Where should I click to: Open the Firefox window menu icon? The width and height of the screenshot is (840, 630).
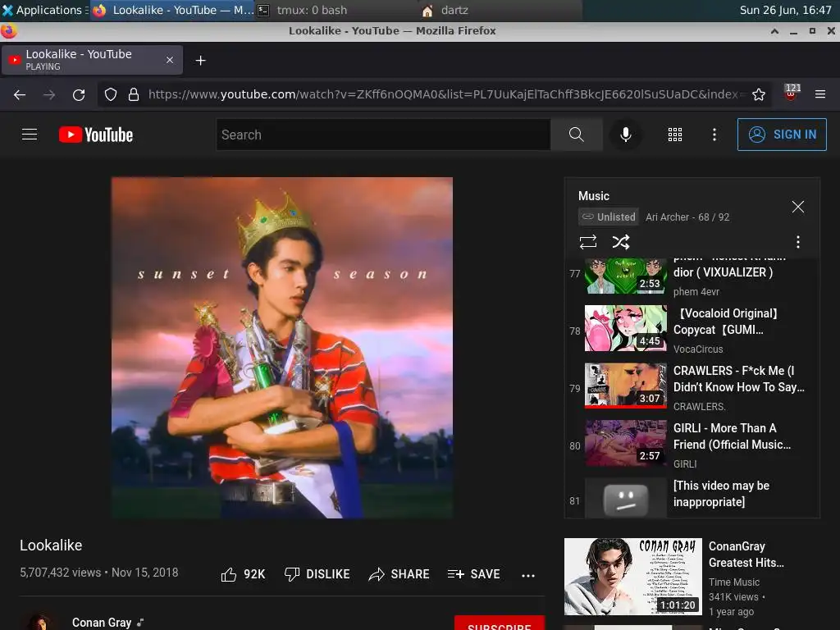click(x=8, y=31)
